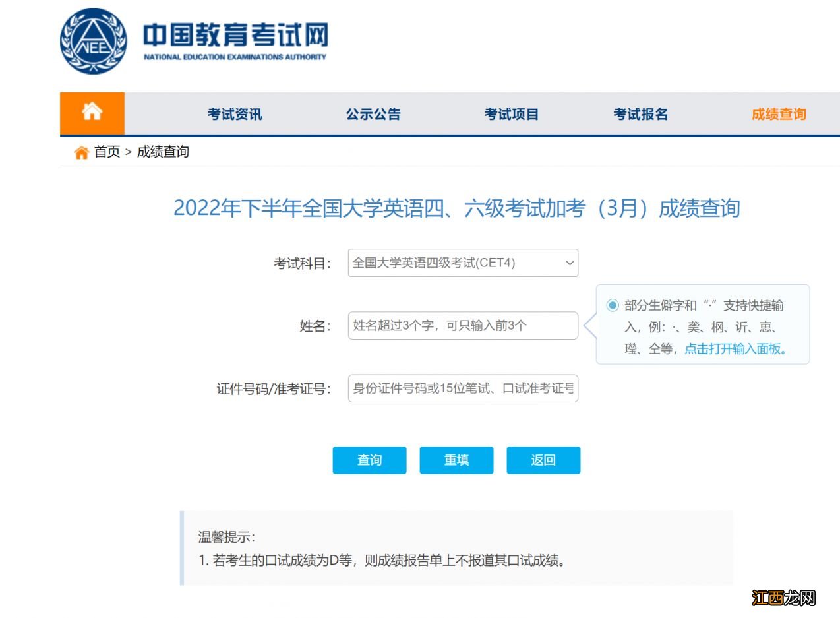Open the 考试资讯 menu item

[x=234, y=113]
